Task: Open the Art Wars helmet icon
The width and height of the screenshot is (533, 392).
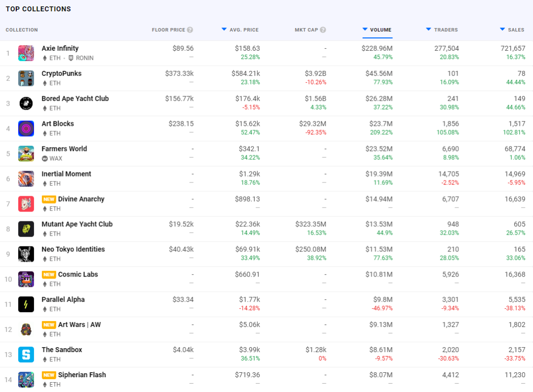Action: (26, 330)
